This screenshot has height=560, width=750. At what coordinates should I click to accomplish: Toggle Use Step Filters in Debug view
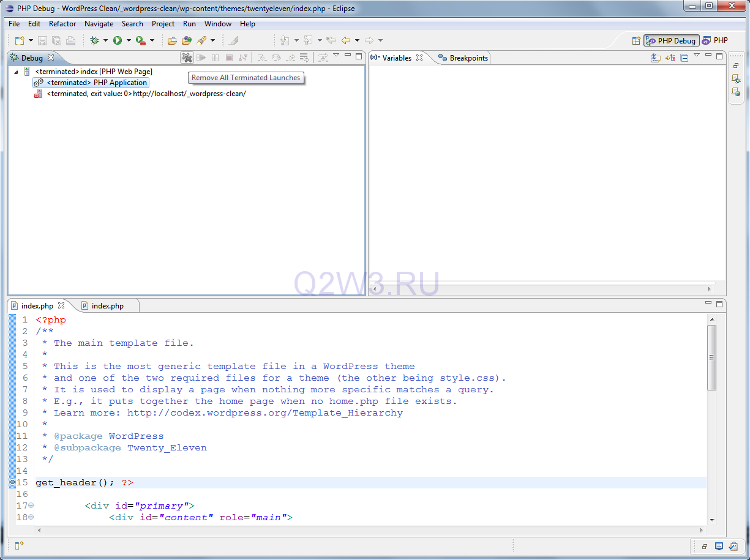point(323,58)
